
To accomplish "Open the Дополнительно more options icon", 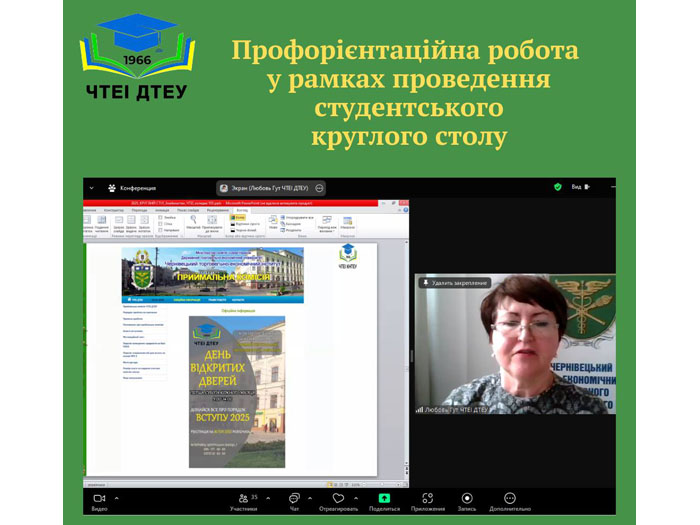I will pyautogui.click(x=509, y=497).
